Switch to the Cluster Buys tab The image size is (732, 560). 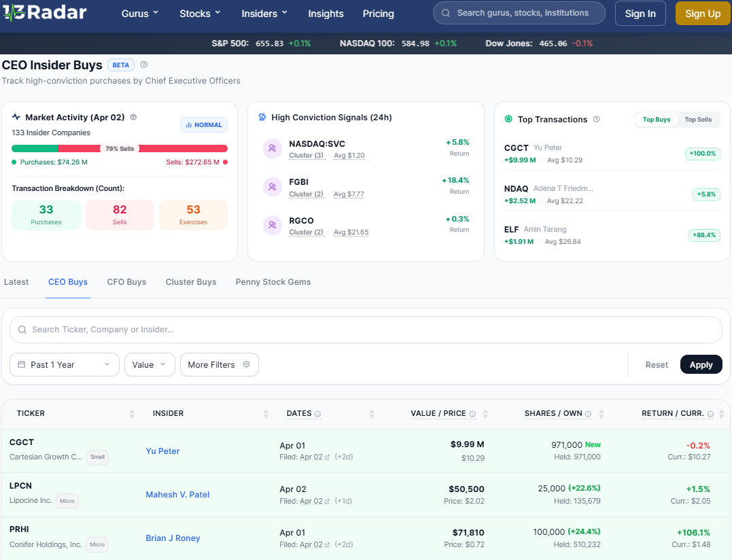click(191, 282)
